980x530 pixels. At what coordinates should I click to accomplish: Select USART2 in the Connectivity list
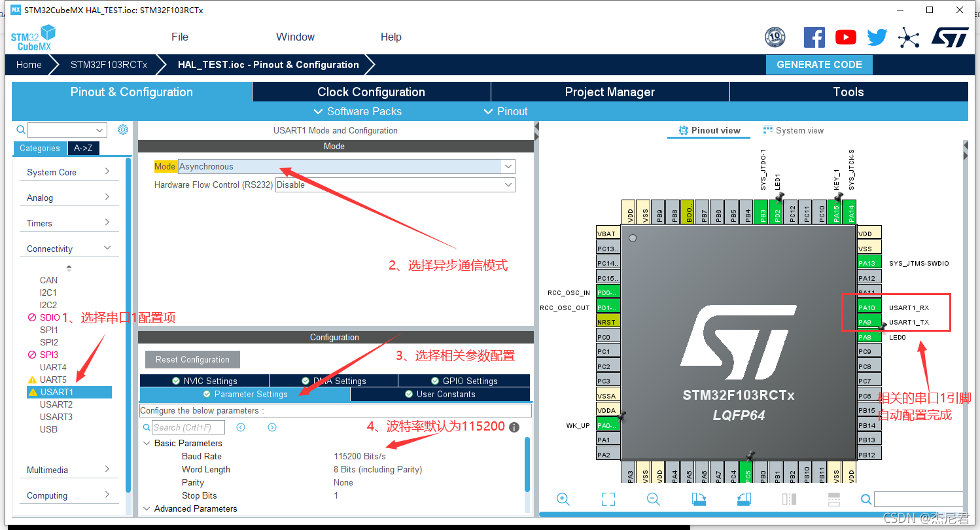(56, 404)
